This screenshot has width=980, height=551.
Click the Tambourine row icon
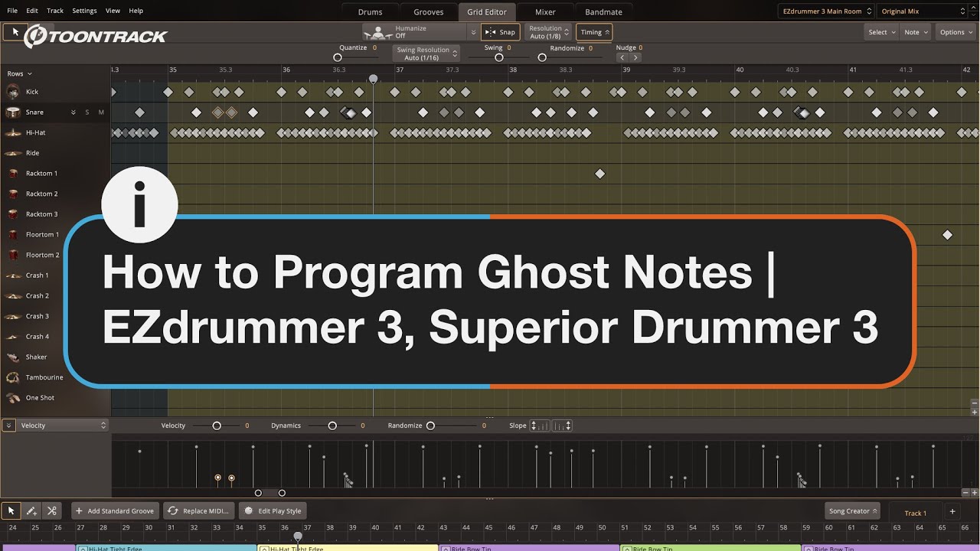[13, 377]
